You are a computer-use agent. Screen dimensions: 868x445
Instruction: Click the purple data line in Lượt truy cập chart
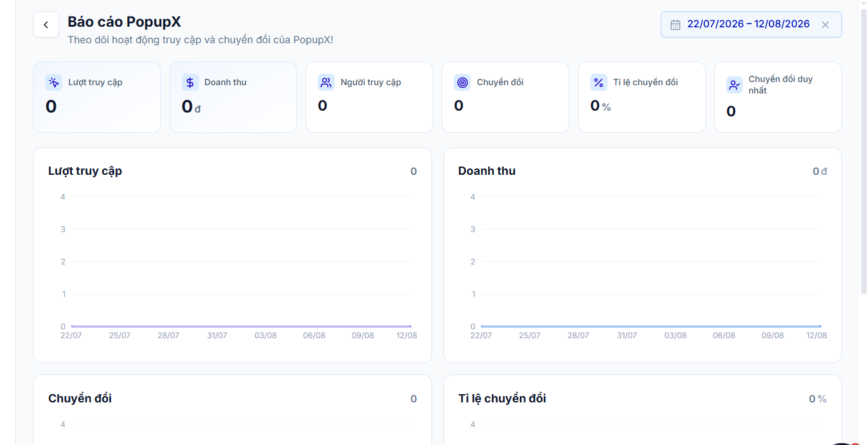click(241, 326)
